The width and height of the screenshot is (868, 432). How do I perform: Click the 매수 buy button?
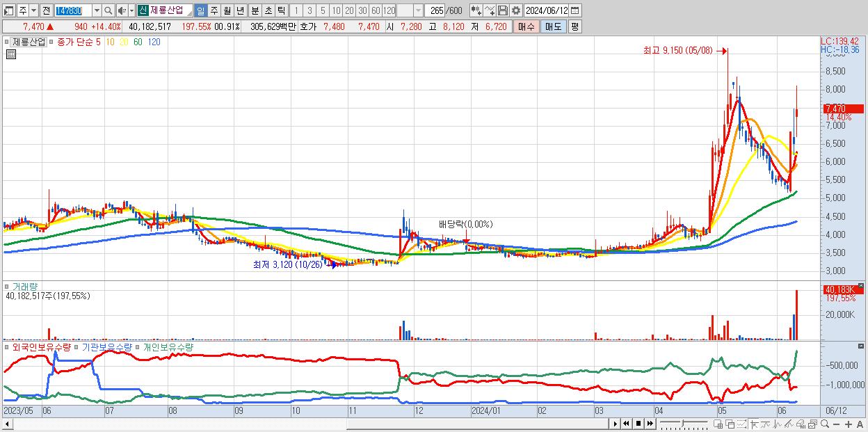coord(527,26)
